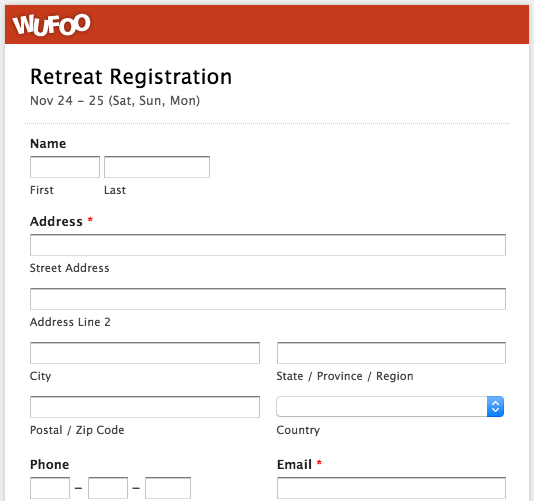Select the last Phone number box
Image resolution: width=534 pixels, height=501 pixels.
[168, 488]
